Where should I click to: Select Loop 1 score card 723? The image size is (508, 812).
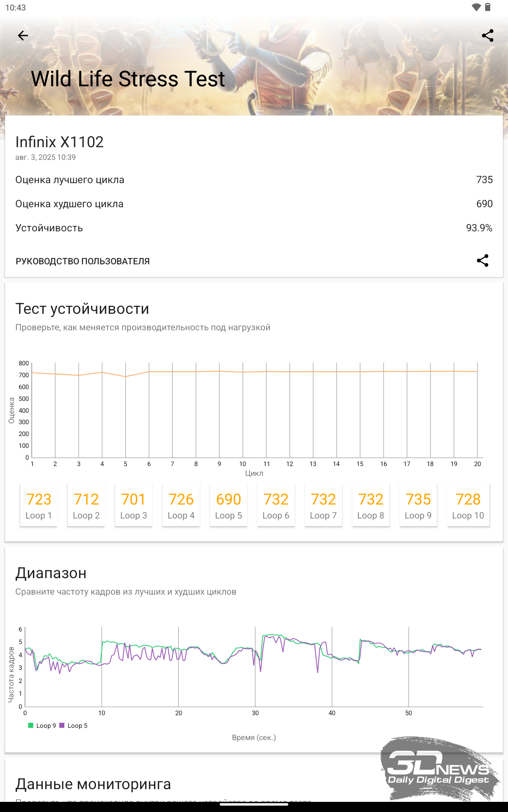[x=39, y=505]
